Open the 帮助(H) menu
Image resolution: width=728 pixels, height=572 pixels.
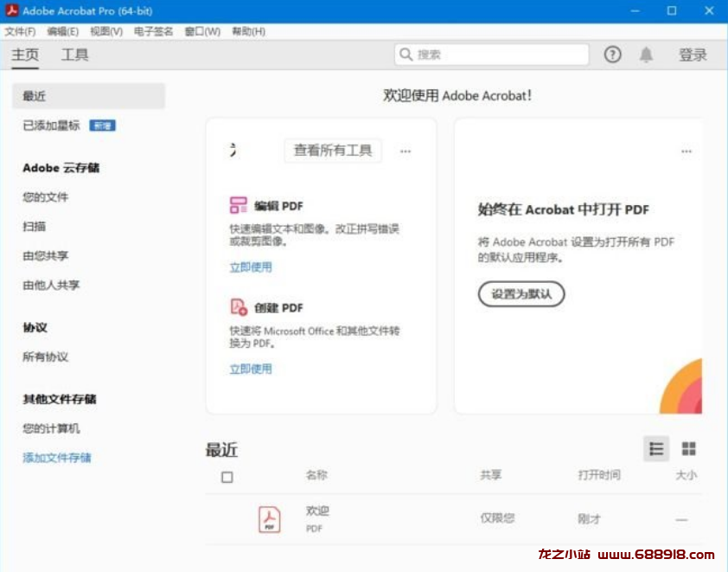point(248,31)
